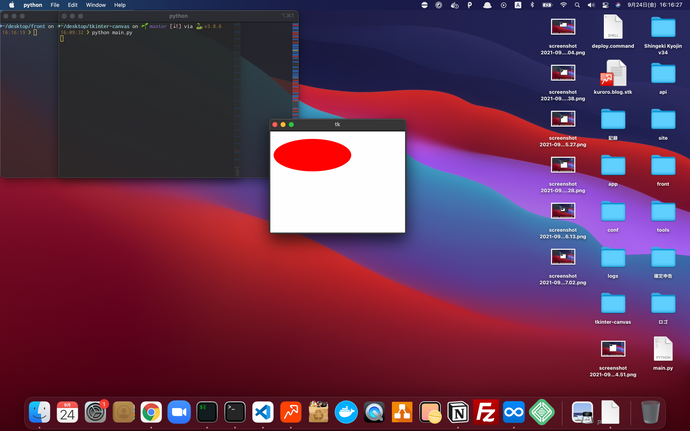The width and height of the screenshot is (690, 431).
Task: Open the Apple menu
Action: click(10, 5)
